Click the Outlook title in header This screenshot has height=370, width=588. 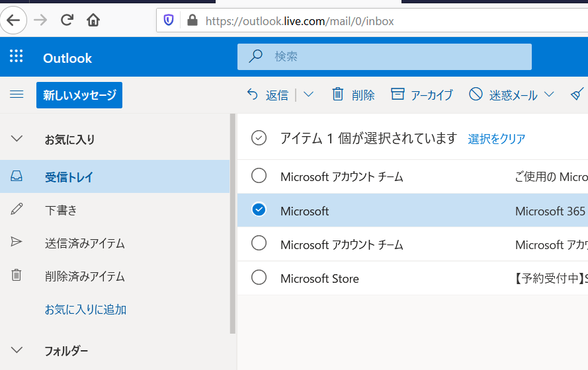(x=67, y=58)
